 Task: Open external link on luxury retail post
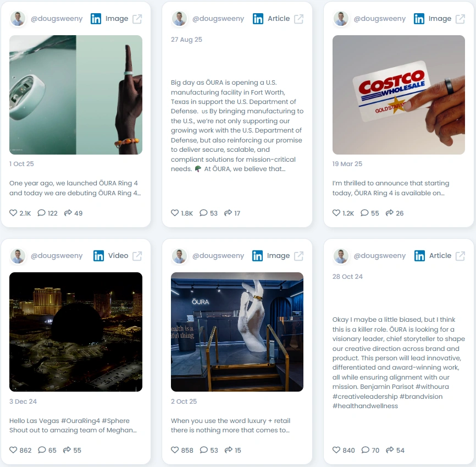click(x=298, y=256)
